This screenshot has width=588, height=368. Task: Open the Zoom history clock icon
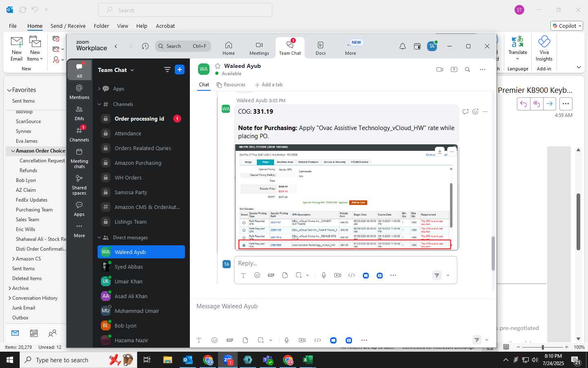point(145,46)
